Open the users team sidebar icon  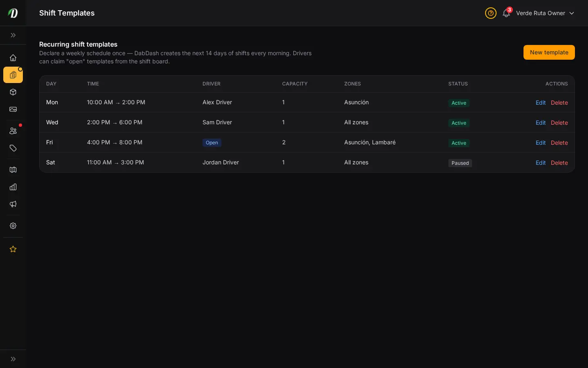click(x=13, y=131)
